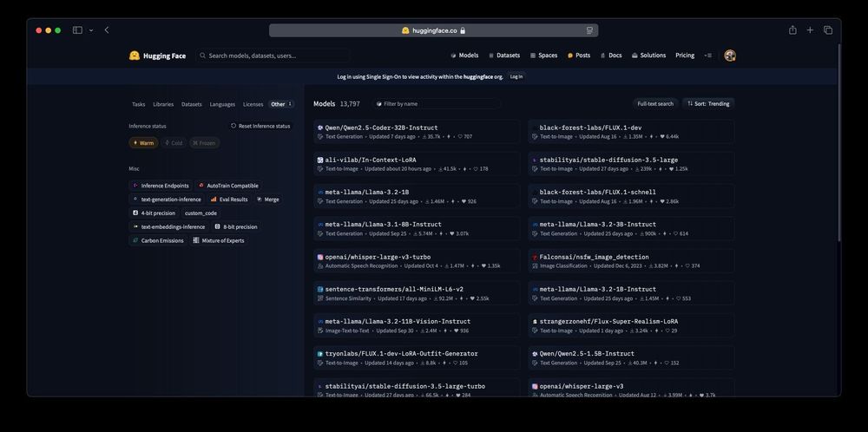Click the Hugging Face logo
This screenshot has height=432, width=868.
157,56
